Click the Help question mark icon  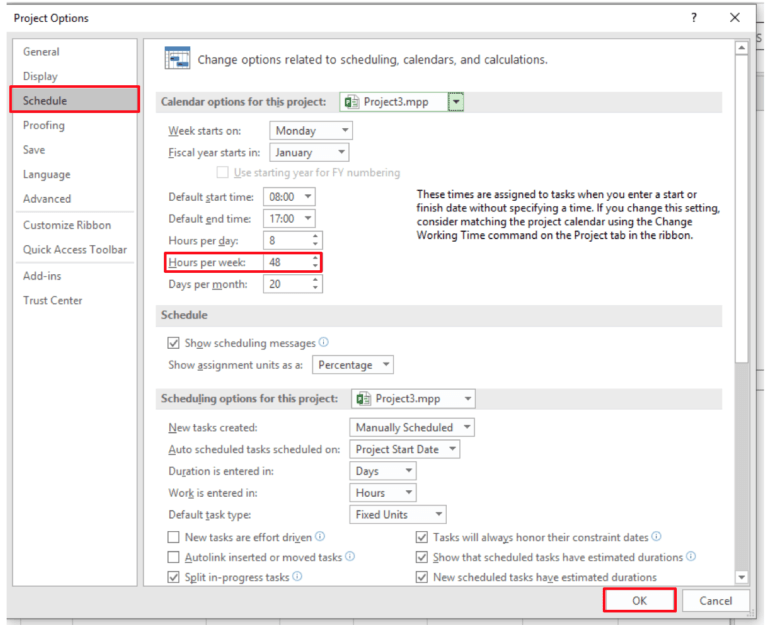[x=694, y=18]
